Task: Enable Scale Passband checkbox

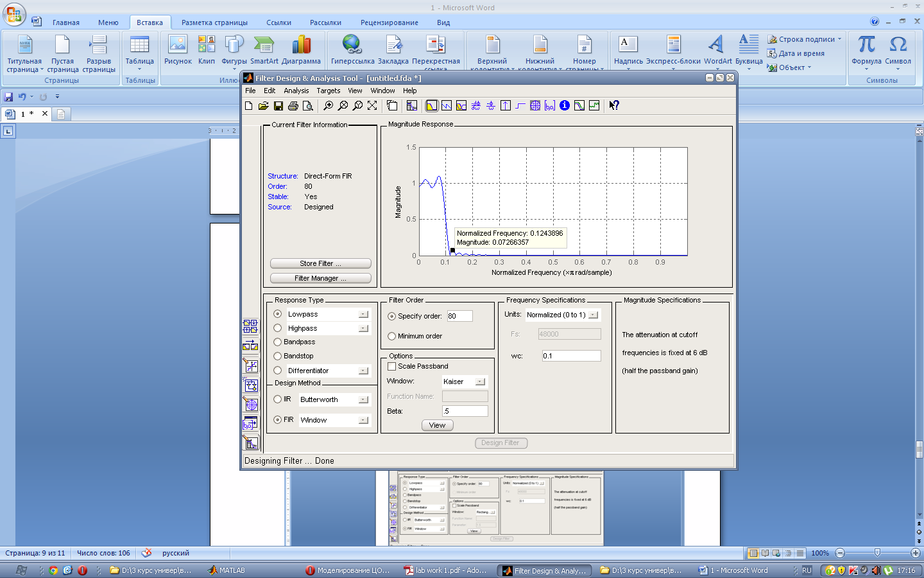Action: point(392,366)
